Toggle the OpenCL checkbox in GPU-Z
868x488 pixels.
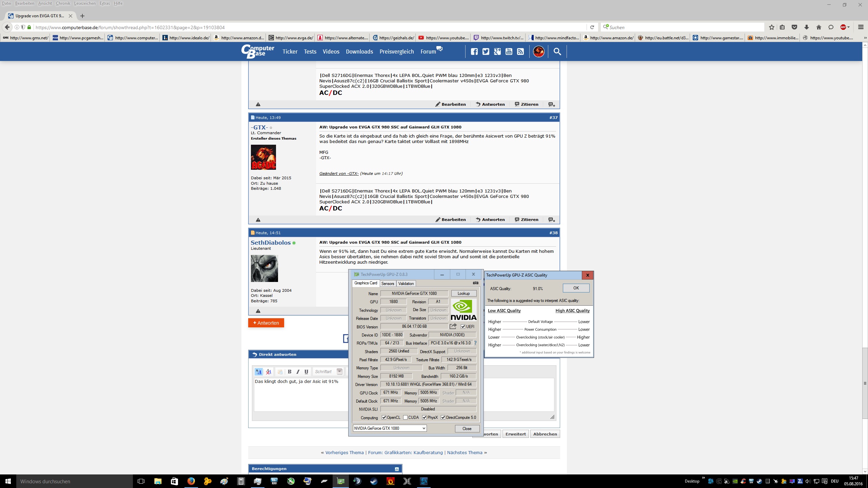coord(384,418)
